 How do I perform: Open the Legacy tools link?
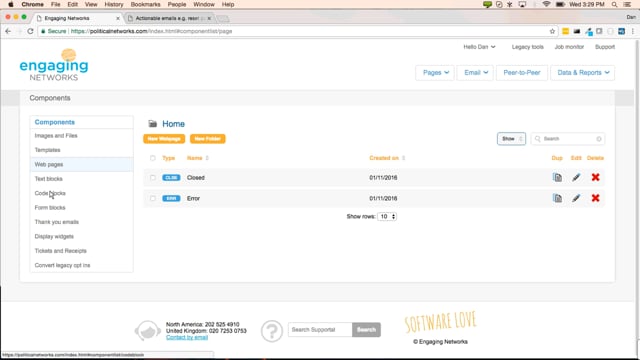coord(527,47)
